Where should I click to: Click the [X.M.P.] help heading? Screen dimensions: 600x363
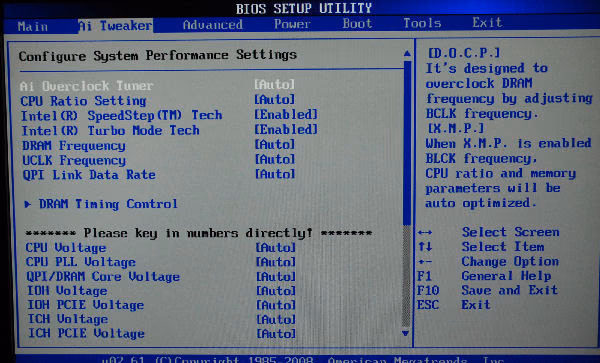click(x=456, y=128)
